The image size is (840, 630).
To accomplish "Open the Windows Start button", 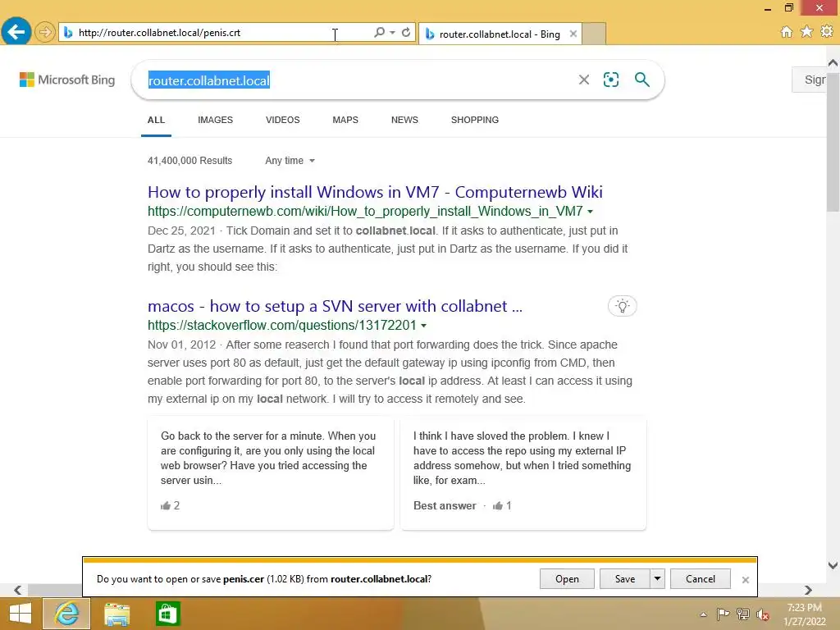I will (x=21, y=614).
